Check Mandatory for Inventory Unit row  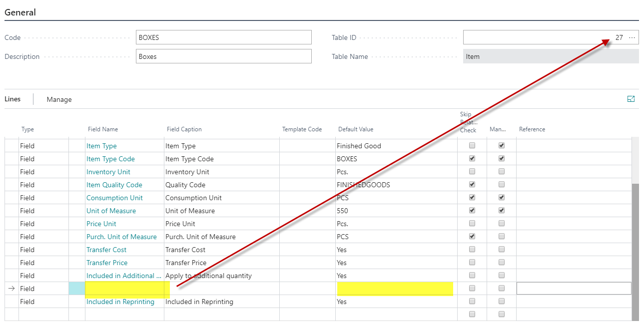(x=502, y=172)
